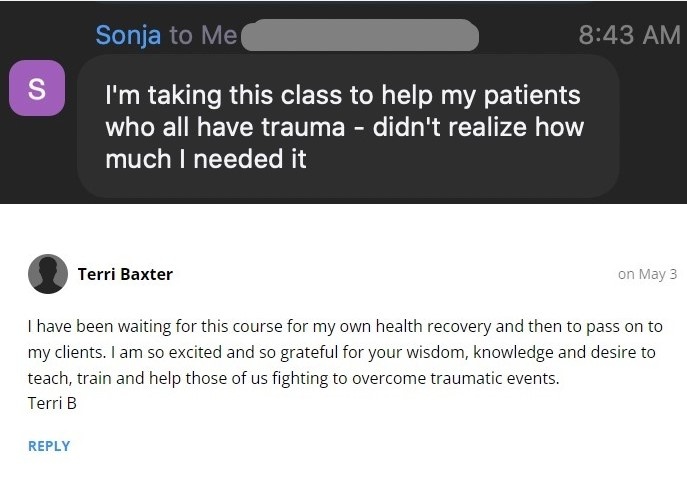687x485 pixels.
Task: Click the gray redacted recipient bar
Action: 361,36
